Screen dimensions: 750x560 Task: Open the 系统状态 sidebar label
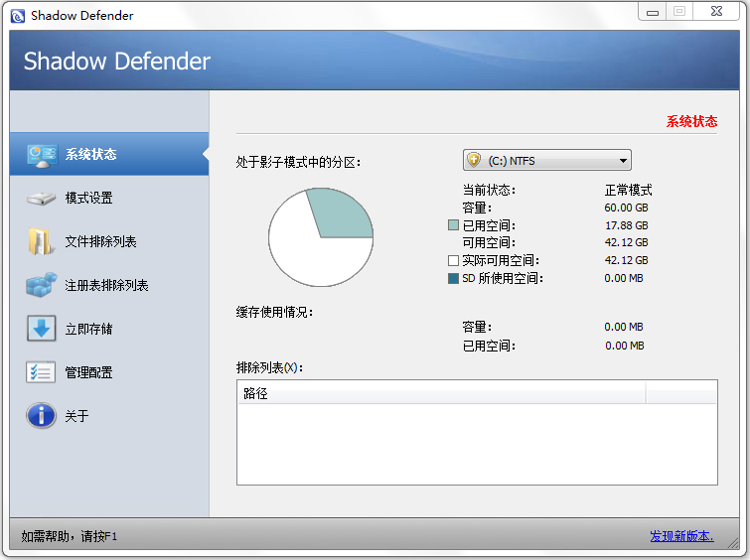90,154
